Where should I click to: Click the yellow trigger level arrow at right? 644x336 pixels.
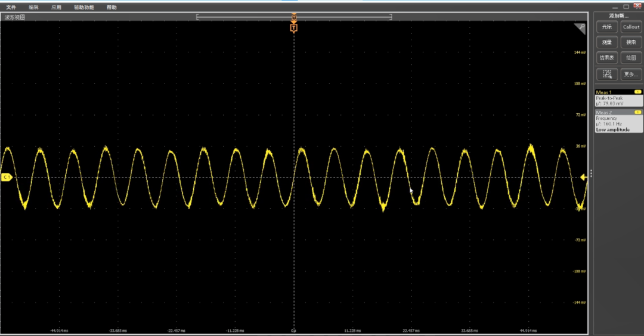pyautogui.click(x=583, y=177)
